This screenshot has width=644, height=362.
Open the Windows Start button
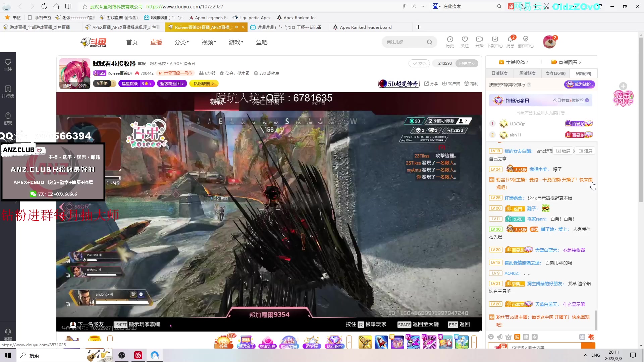[8, 355]
